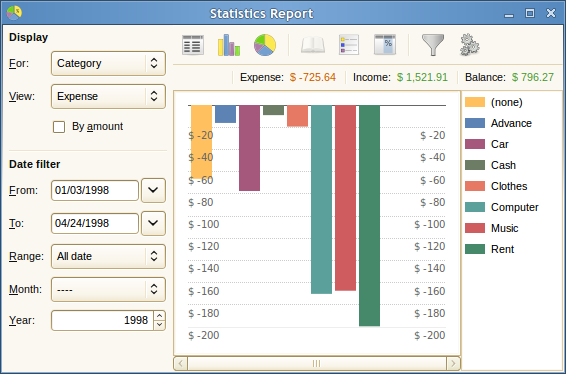The height and width of the screenshot is (374, 566).
Task: Expand the Range All date dropdown
Action: click(x=108, y=256)
